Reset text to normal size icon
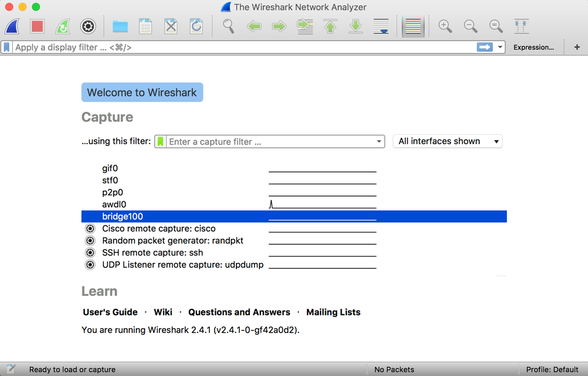The image size is (588, 376). (496, 26)
